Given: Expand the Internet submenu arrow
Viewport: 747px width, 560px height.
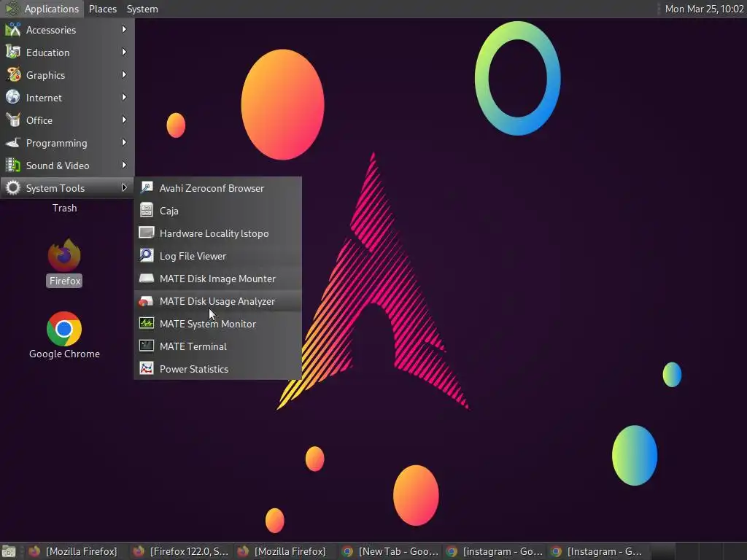Looking at the screenshot, I should [x=124, y=97].
